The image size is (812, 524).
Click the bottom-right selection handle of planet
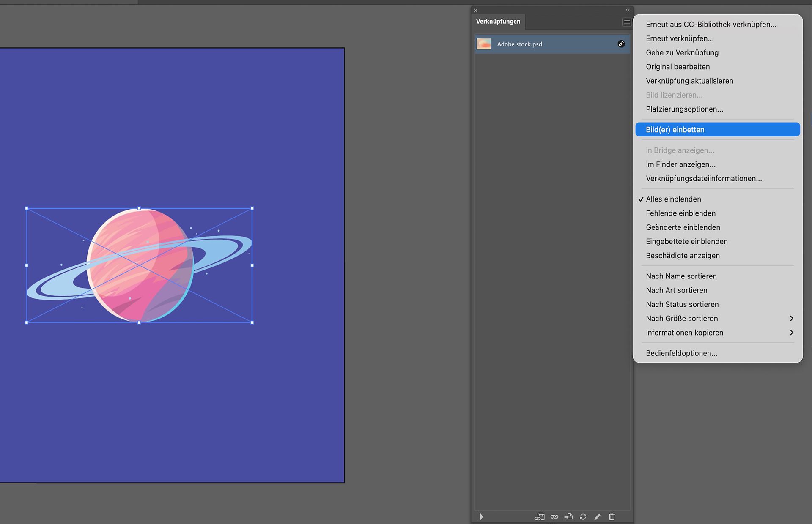(252, 322)
